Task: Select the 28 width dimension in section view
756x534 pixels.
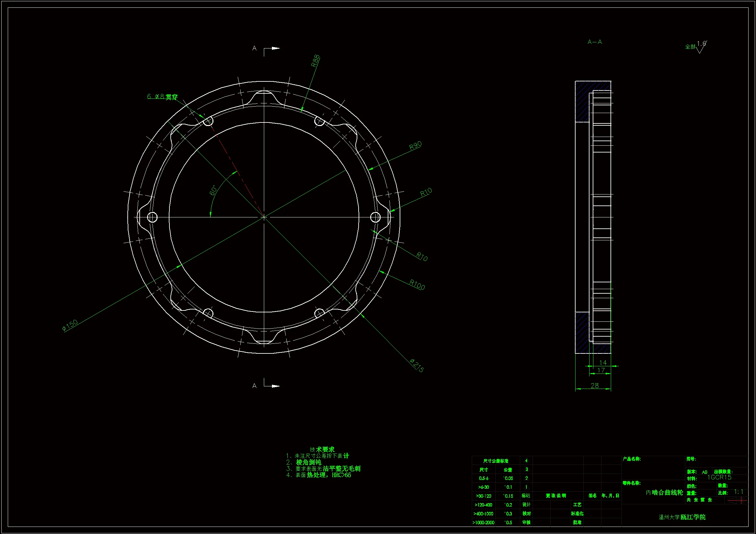Action: (594, 385)
